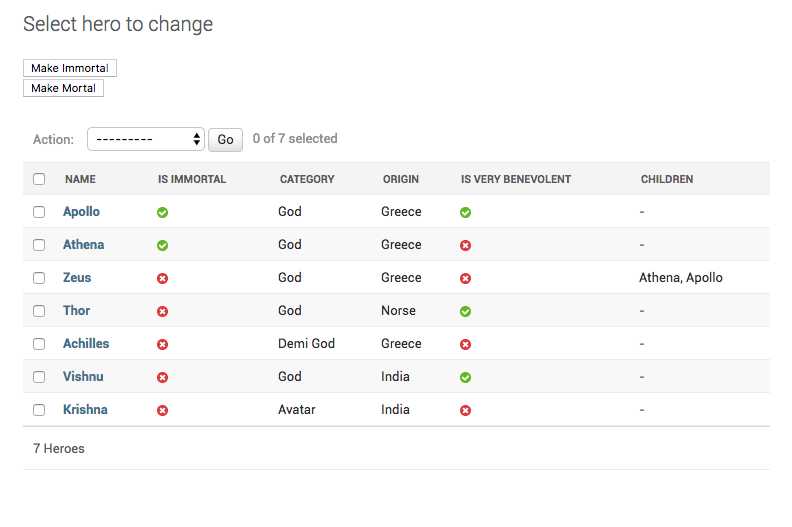The width and height of the screenshot is (792, 527).
Task: Click the Is Very Benevolent column header
Action: (x=516, y=179)
